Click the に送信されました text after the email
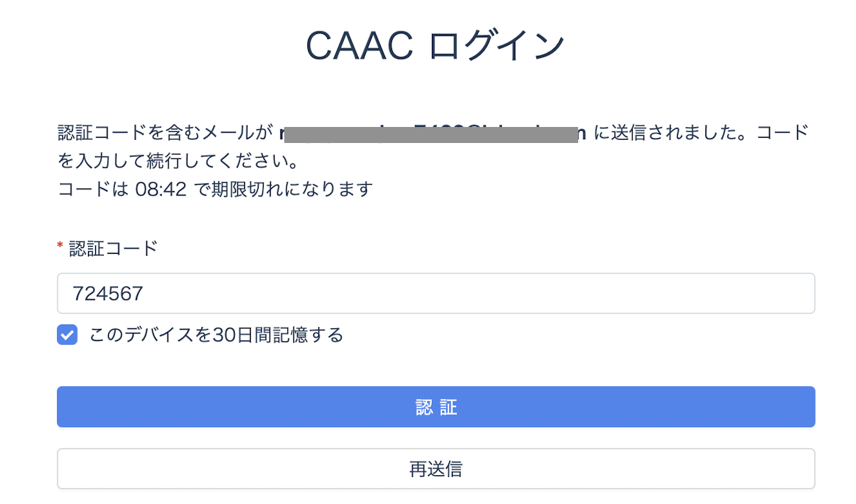This screenshot has height=504, width=856. 667,133
